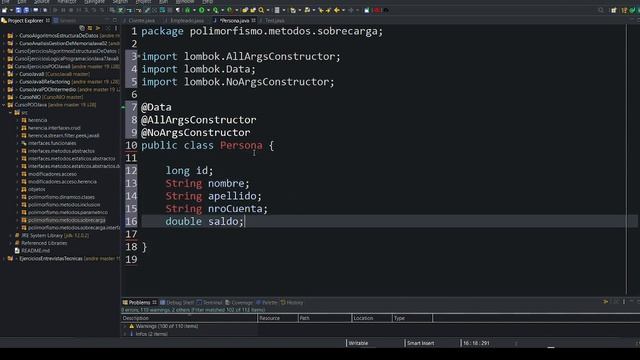Select polimorfismo.dinamico.clases package
The image size is (640, 360).
[x=61, y=197]
